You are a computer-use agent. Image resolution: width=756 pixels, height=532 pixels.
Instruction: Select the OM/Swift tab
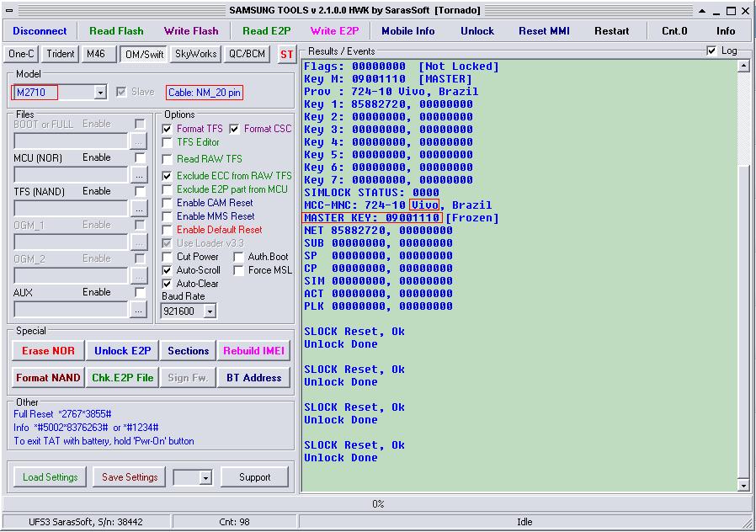click(x=144, y=55)
